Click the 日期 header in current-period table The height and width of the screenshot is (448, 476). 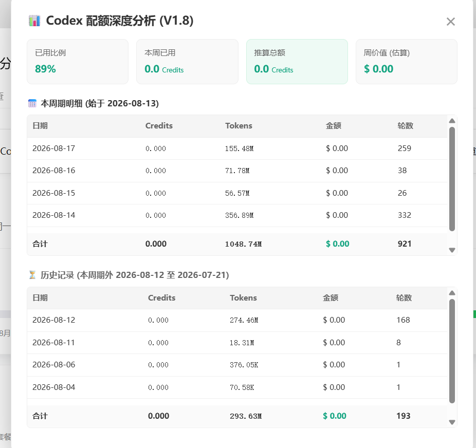point(40,125)
